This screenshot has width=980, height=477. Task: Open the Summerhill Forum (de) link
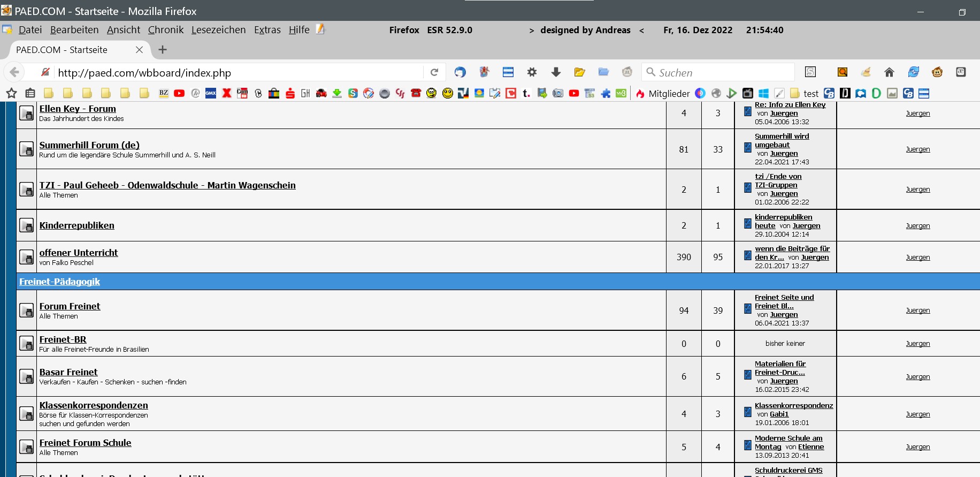(89, 145)
